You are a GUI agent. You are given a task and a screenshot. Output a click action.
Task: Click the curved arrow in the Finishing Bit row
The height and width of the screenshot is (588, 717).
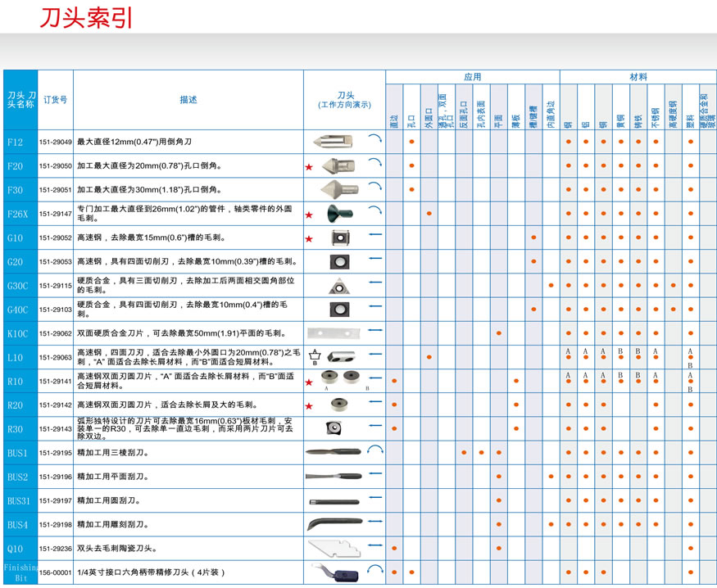pos(375,569)
